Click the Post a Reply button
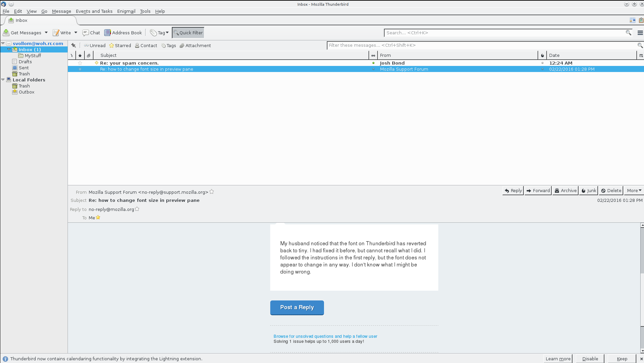 tap(297, 307)
